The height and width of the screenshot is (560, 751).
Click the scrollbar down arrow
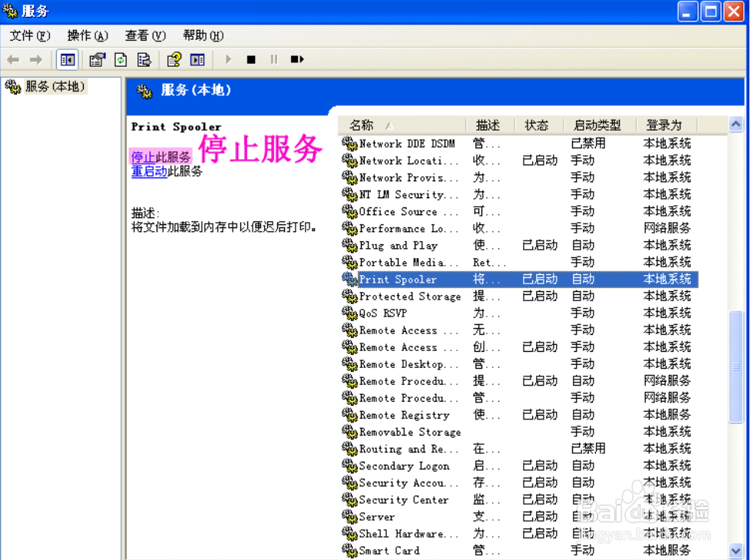(736, 551)
